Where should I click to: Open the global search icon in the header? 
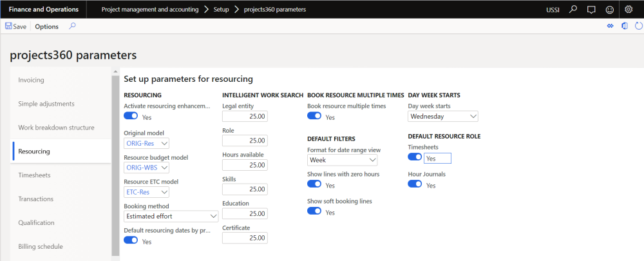click(574, 10)
